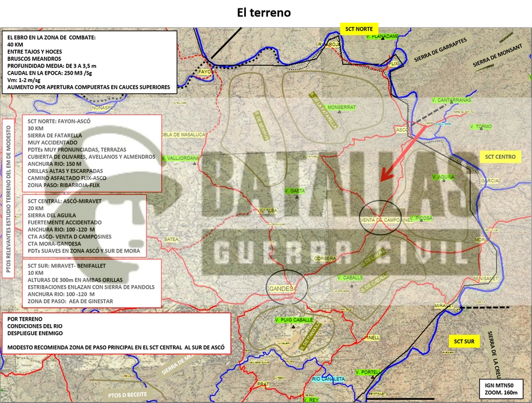Select the "BRUSCOS MEANDROS" line
This screenshot has width=532, height=403.
[34, 59]
